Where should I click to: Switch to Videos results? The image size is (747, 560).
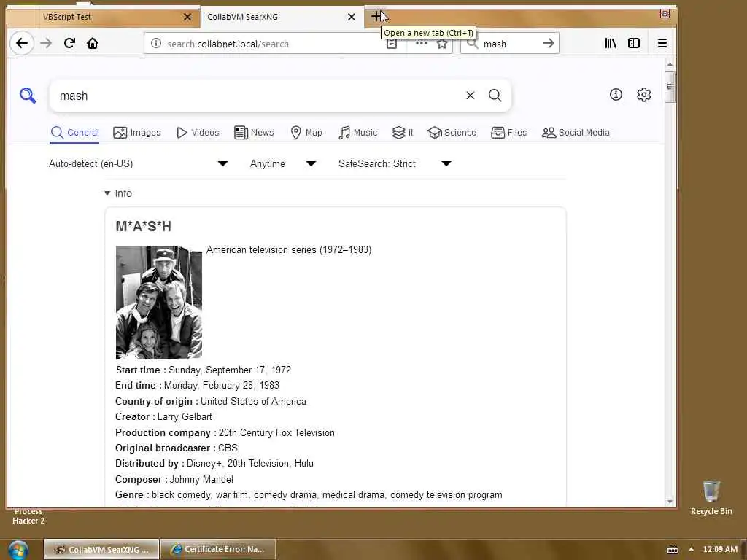198,133
